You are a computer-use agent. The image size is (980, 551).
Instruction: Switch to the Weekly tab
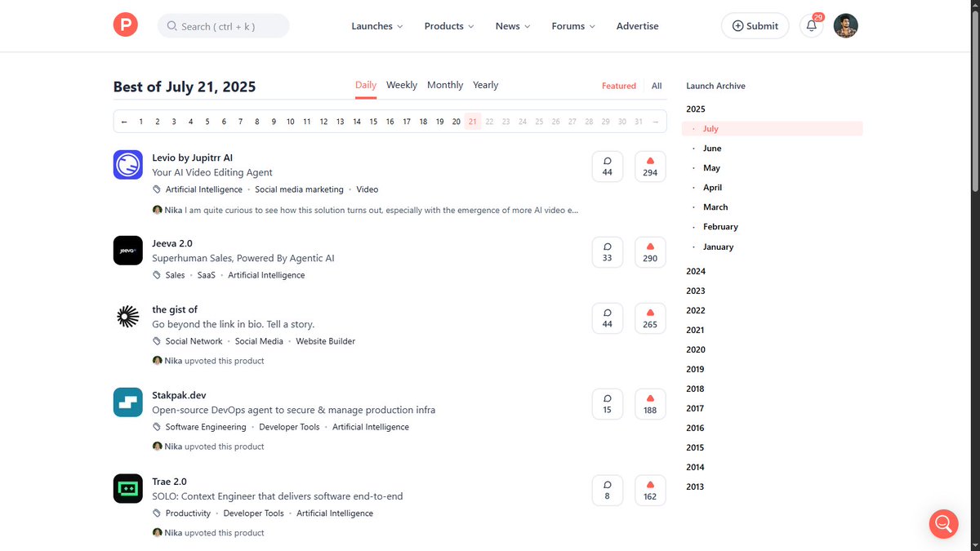(402, 85)
